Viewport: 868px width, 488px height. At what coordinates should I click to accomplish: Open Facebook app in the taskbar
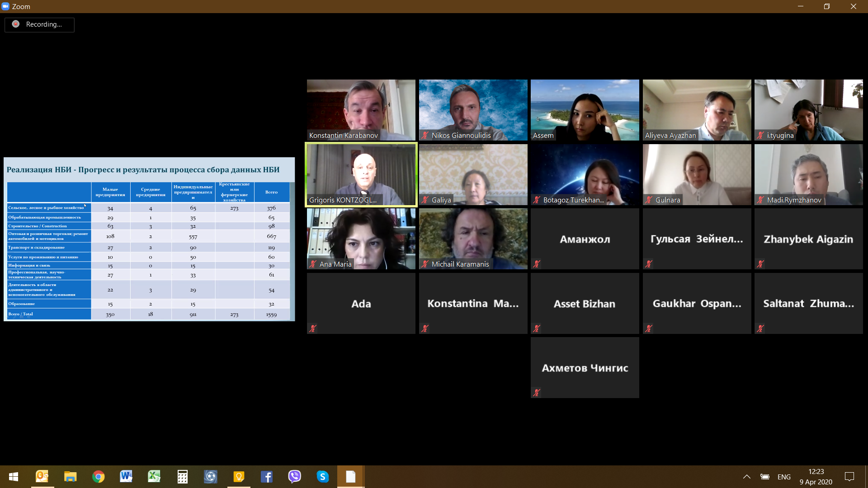click(x=266, y=477)
